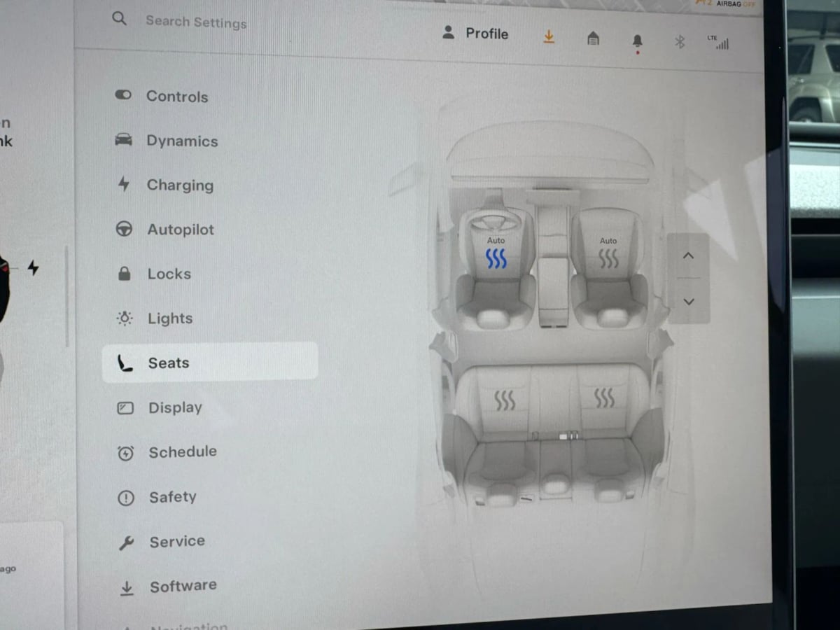Toggle the rear right seat heater
Image resolution: width=840 pixels, height=630 pixels.
[604, 398]
